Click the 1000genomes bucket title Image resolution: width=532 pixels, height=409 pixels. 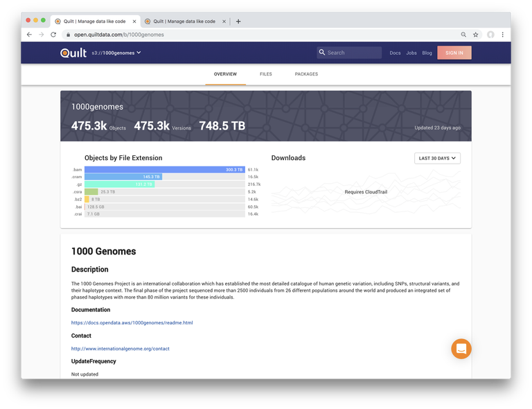point(97,107)
